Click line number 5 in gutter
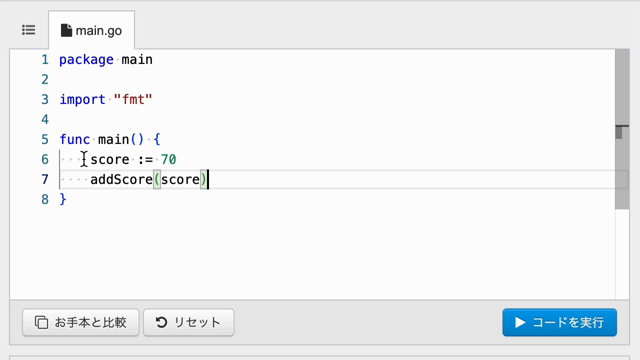Viewport: 640px width, 360px height. coord(45,140)
